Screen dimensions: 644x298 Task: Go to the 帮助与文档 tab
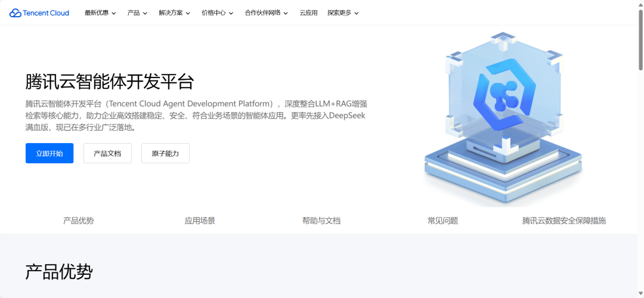tap(321, 221)
